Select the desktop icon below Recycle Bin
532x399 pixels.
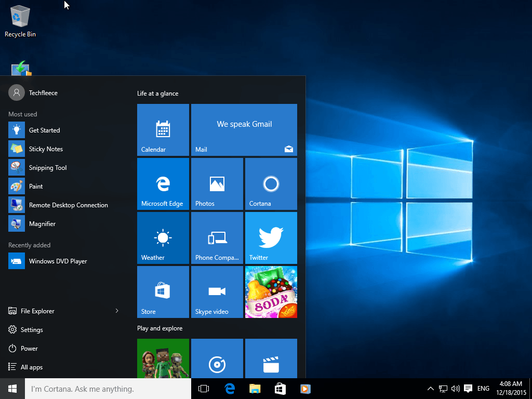tap(21, 68)
